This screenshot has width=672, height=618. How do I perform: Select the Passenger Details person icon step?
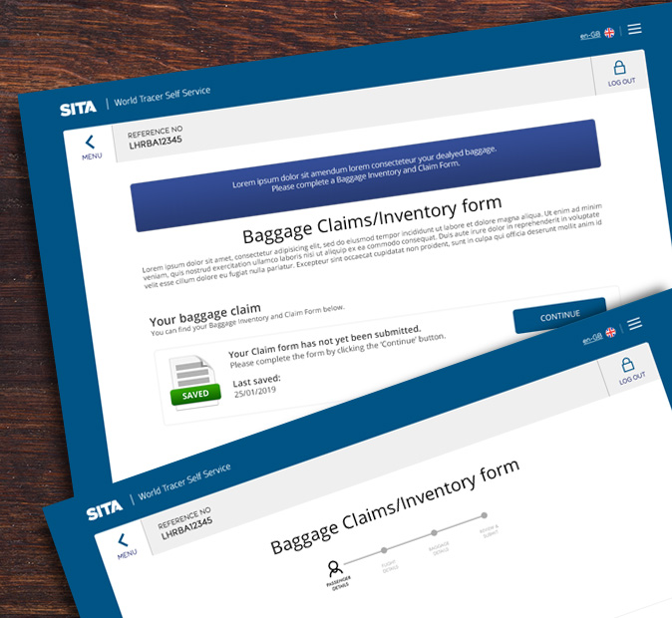tap(335, 567)
